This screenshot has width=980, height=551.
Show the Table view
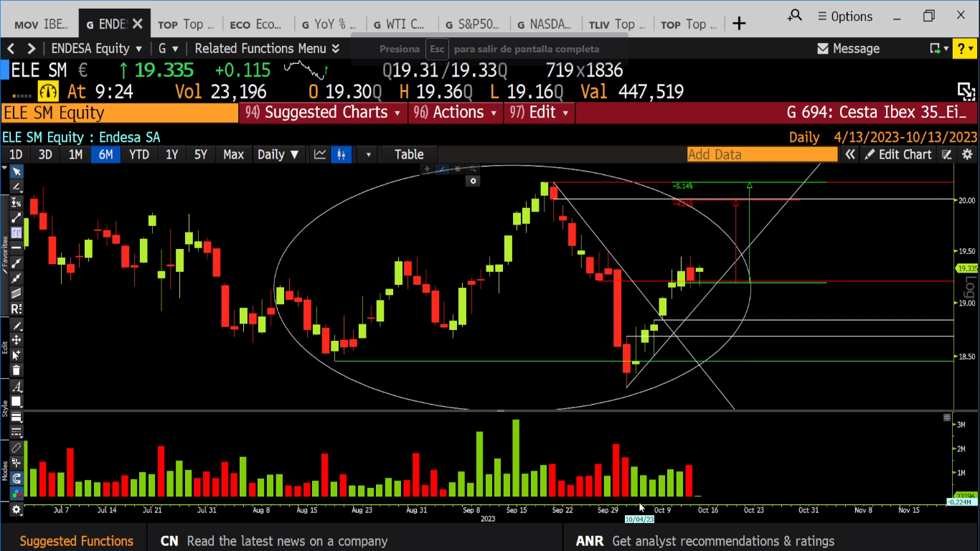pos(409,154)
